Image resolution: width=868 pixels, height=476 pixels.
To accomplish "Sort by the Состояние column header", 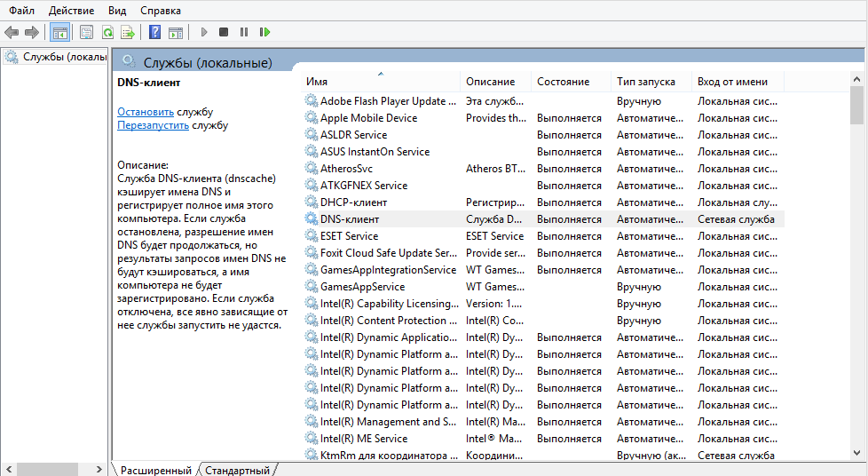I will (x=563, y=82).
